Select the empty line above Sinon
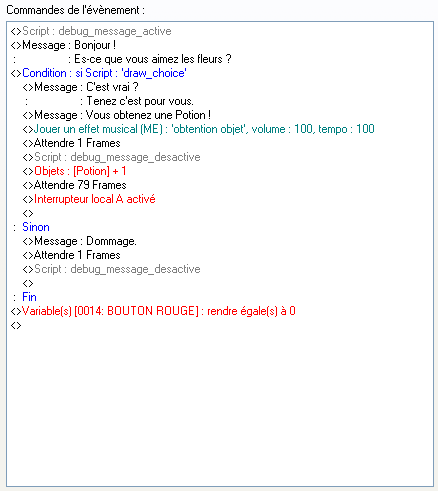Viewport: 438px width, 491px height. pos(28,213)
